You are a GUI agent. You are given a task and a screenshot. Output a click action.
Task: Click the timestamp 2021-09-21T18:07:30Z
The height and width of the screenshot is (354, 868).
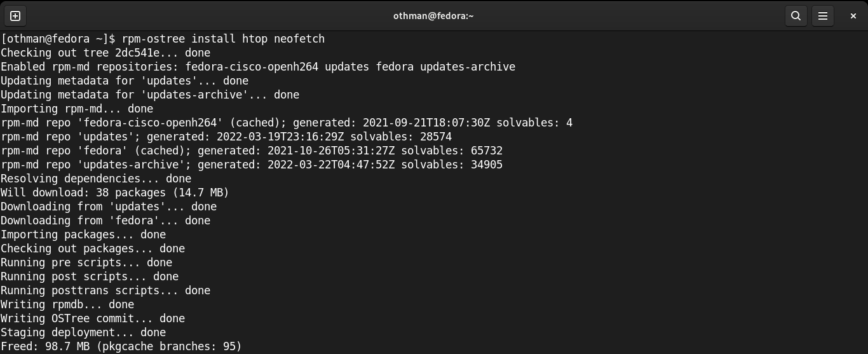426,123
